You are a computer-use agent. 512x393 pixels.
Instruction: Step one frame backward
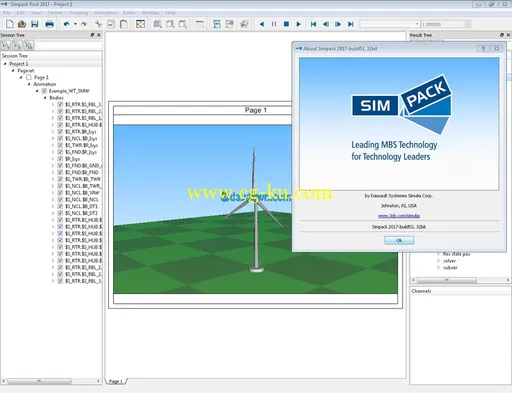(x=326, y=24)
